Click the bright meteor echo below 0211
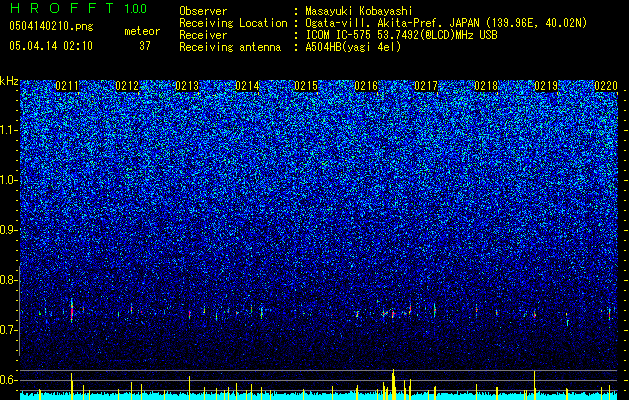The height and width of the screenshot is (400, 629). pos(72,310)
